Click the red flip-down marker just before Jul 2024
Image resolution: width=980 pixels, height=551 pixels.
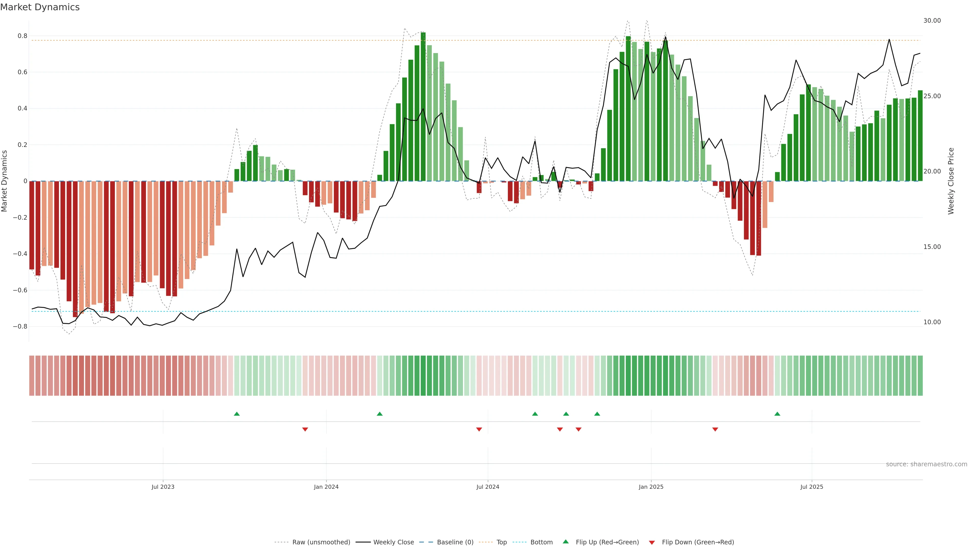point(479,429)
